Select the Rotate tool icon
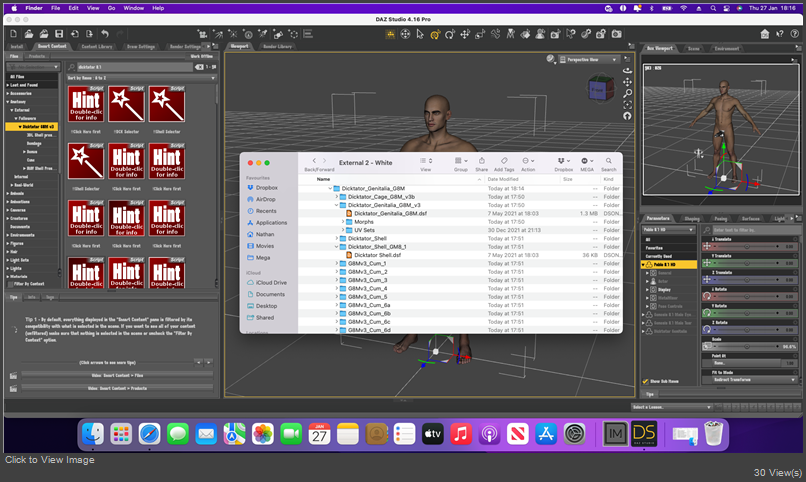Image resolution: width=806 pixels, height=482 pixels. coord(450,34)
